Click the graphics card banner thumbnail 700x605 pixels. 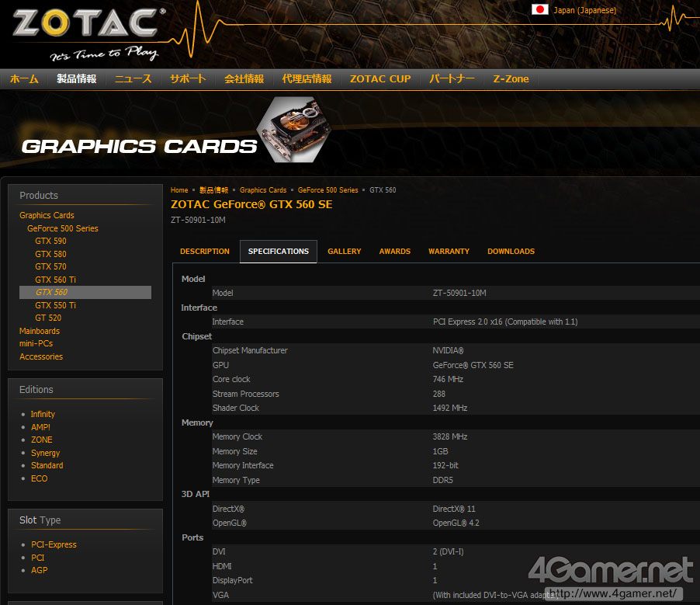(x=294, y=129)
